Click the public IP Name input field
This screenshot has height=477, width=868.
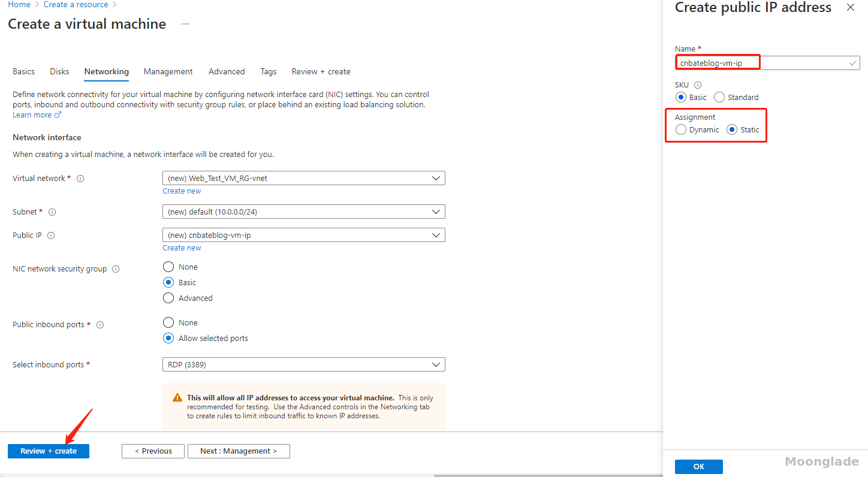tap(767, 63)
